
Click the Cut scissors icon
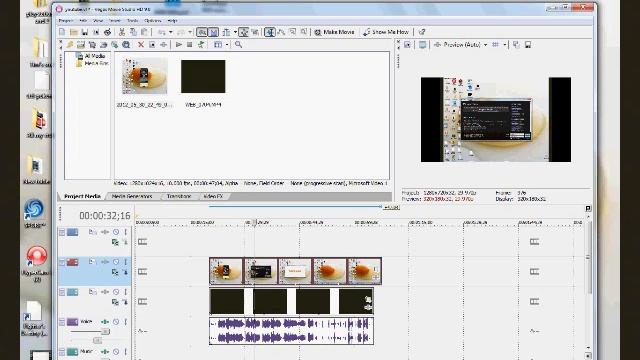[x=122, y=32]
